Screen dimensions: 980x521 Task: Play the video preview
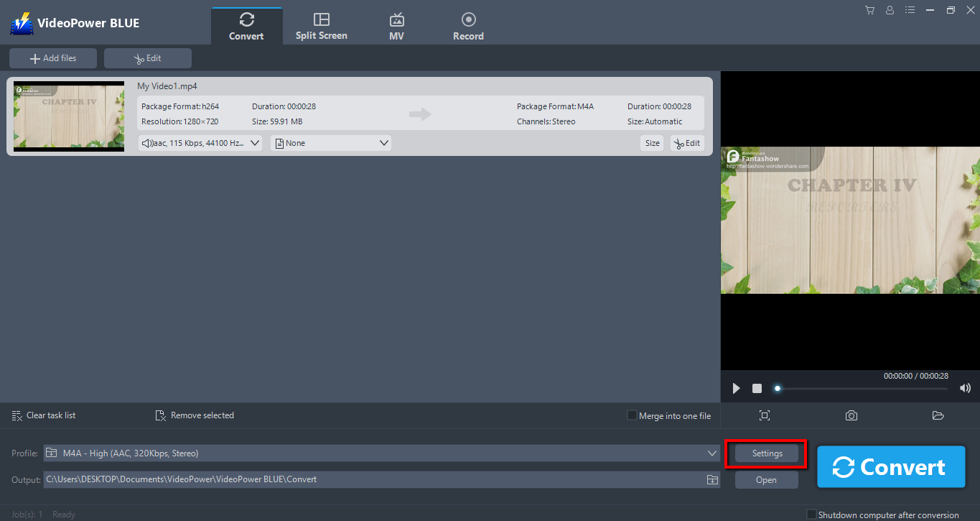tap(736, 388)
